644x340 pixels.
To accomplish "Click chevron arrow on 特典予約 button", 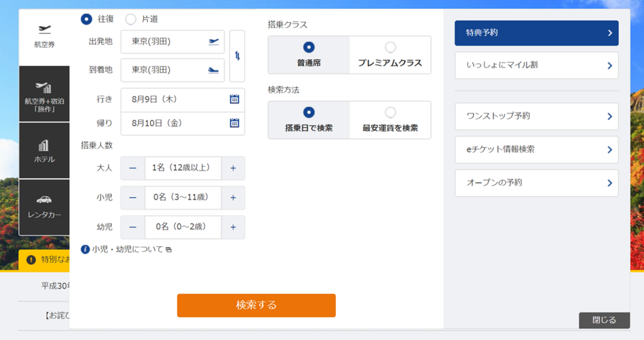I will 610,33.
